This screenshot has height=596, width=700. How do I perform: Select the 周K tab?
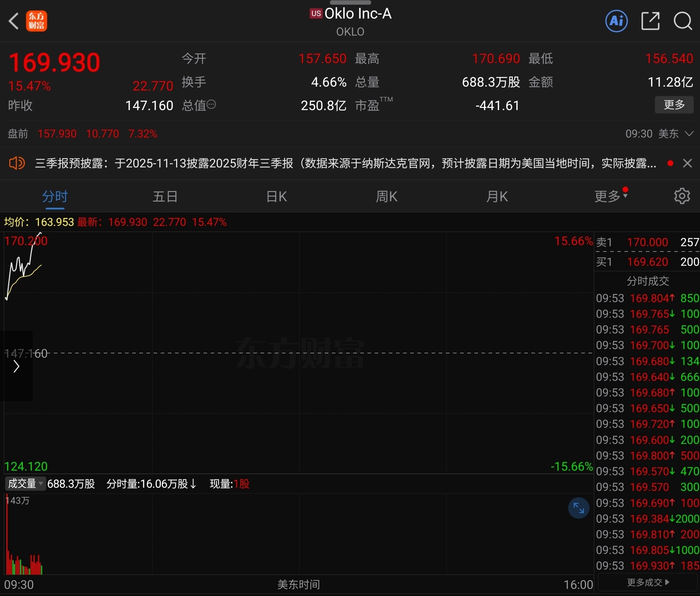(x=386, y=196)
